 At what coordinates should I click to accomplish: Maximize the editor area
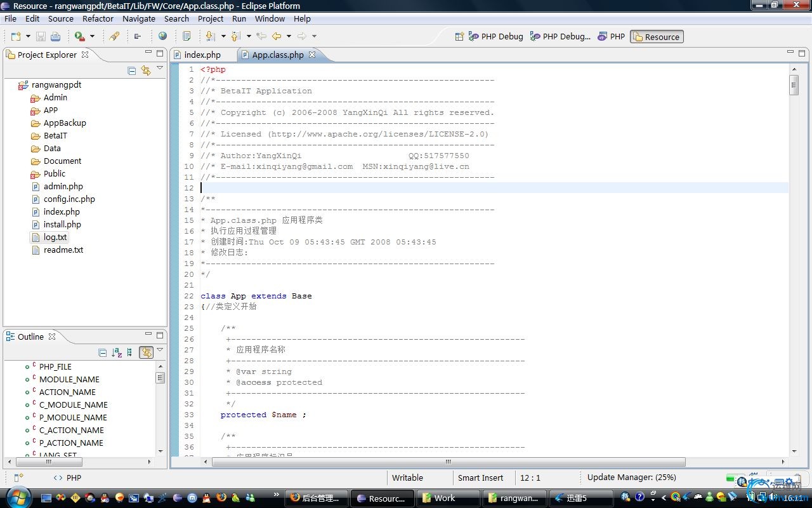[x=802, y=53]
